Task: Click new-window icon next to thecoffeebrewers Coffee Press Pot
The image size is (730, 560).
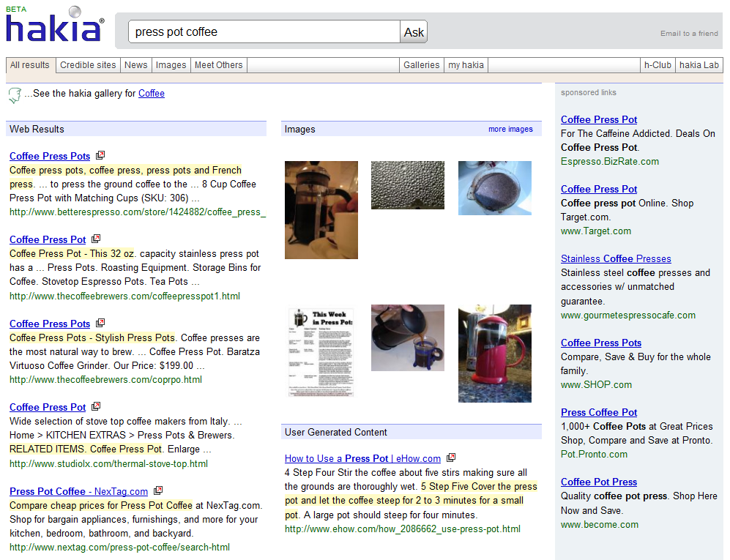Action: [96, 239]
